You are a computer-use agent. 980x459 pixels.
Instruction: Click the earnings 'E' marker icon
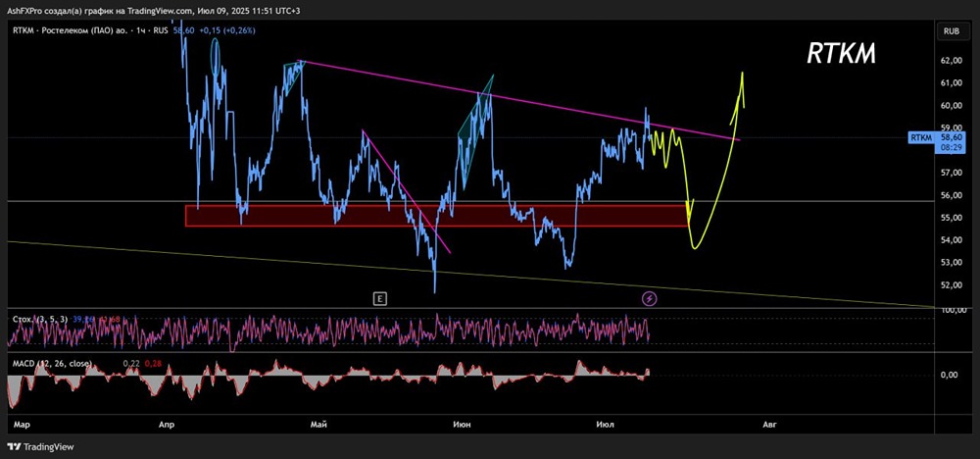click(378, 299)
